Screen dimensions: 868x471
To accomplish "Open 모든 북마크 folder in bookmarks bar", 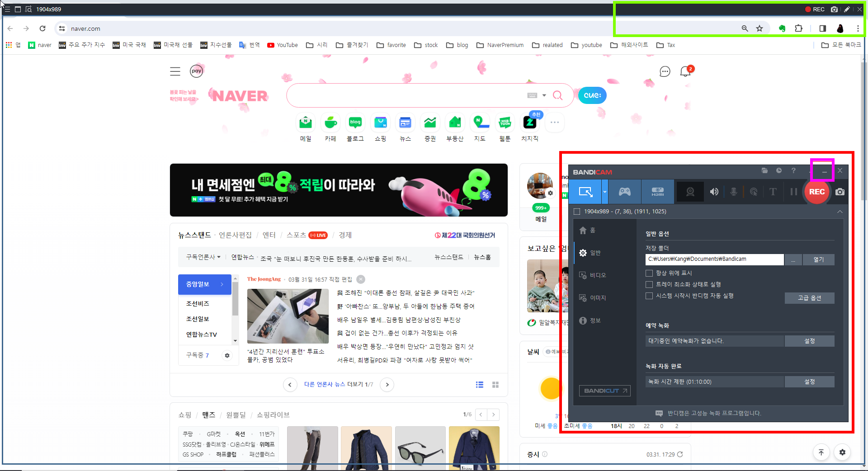I will tap(841, 45).
